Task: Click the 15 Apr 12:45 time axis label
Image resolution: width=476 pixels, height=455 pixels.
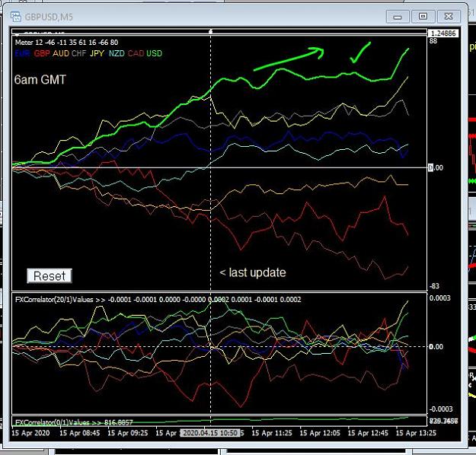Action: [x=368, y=433]
